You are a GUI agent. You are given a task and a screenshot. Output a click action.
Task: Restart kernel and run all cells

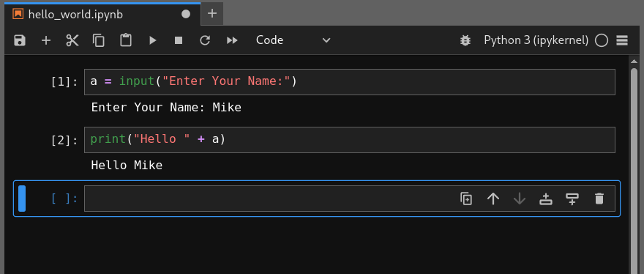click(x=232, y=40)
